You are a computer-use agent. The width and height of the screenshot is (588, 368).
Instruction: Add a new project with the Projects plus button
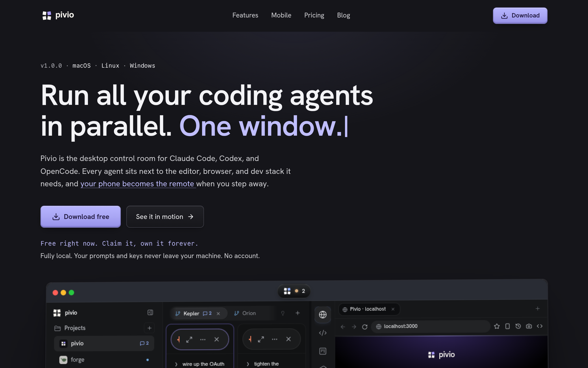pos(150,328)
